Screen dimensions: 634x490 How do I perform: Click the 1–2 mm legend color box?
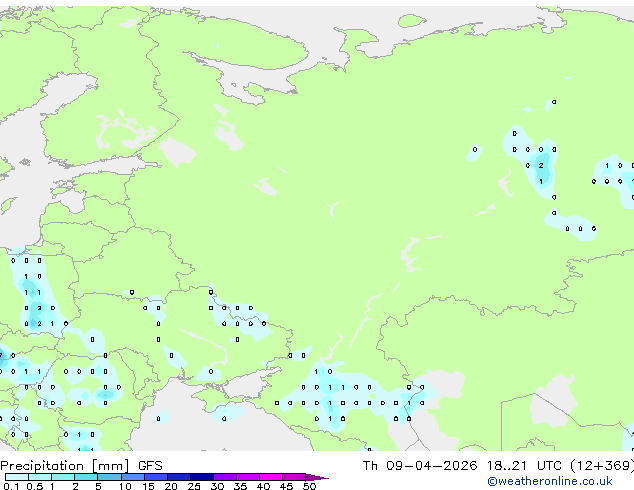[63, 477]
